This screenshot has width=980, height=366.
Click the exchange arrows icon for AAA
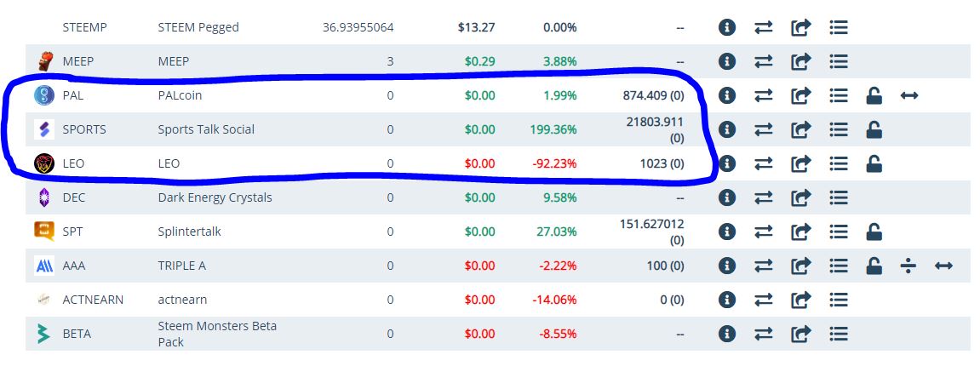763,266
